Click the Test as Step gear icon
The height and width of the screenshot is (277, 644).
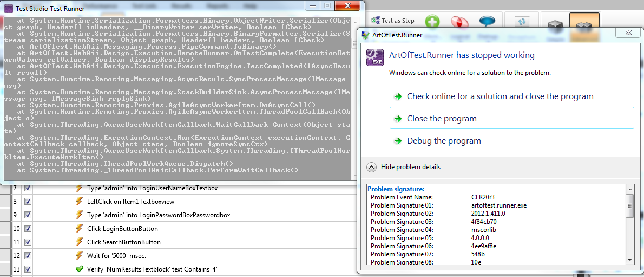click(x=376, y=21)
